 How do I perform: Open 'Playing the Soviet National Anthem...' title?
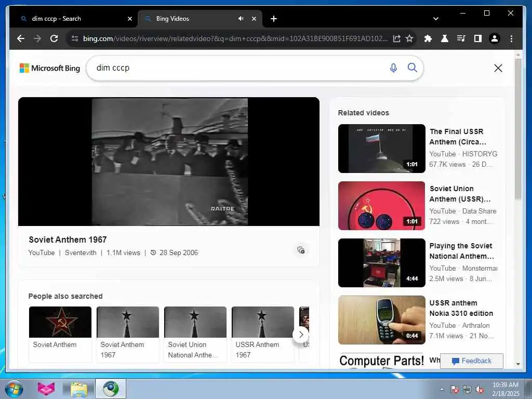[461, 251]
